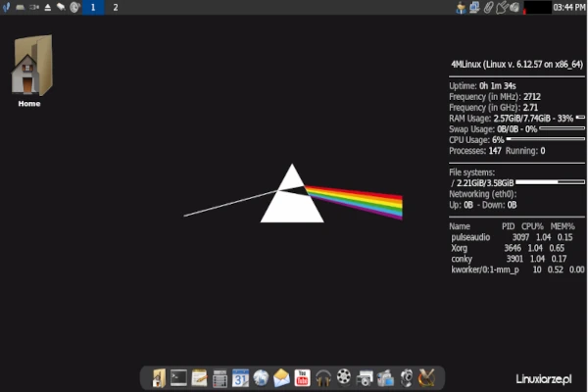
Task: Click the Xorg process row
Action: click(x=508, y=248)
